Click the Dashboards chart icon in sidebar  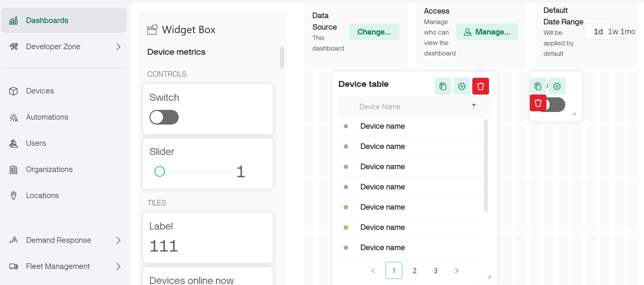[x=14, y=21]
